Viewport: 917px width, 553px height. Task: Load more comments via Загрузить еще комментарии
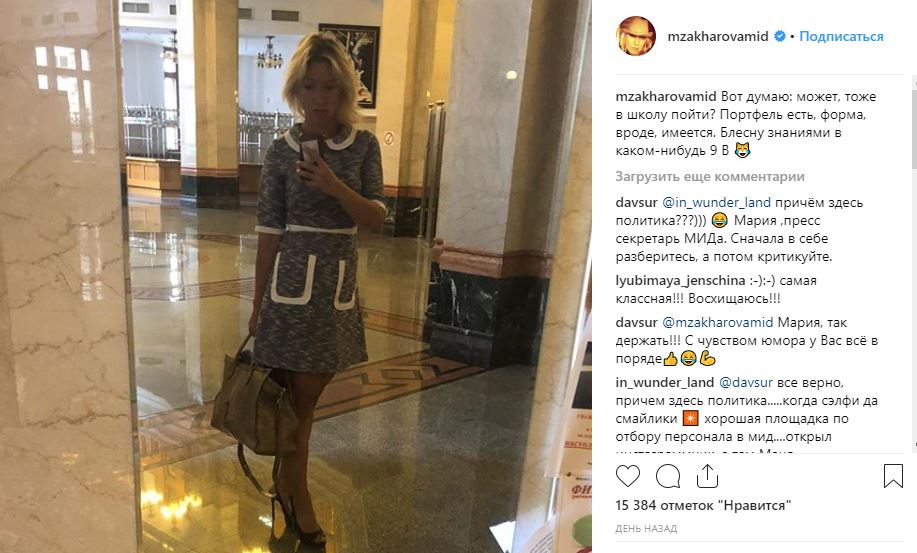[x=710, y=177]
